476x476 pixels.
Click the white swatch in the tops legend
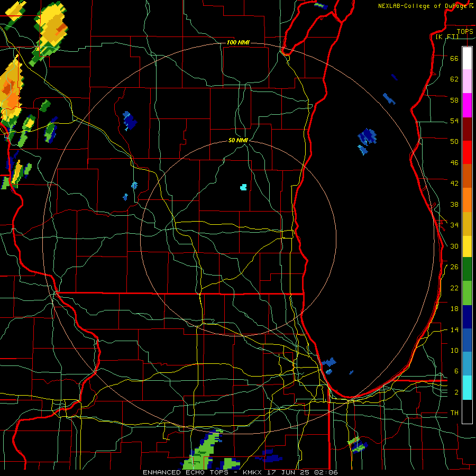coord(467,58)
